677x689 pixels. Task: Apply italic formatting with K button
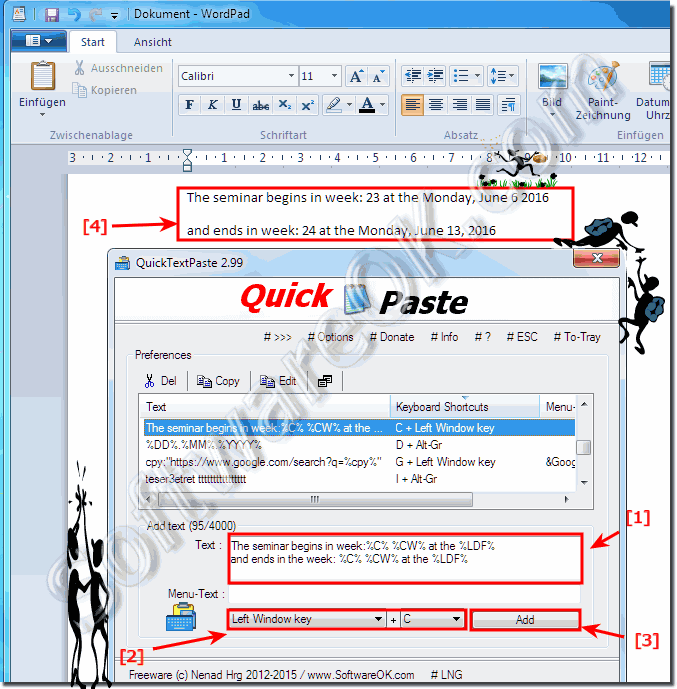213,105
